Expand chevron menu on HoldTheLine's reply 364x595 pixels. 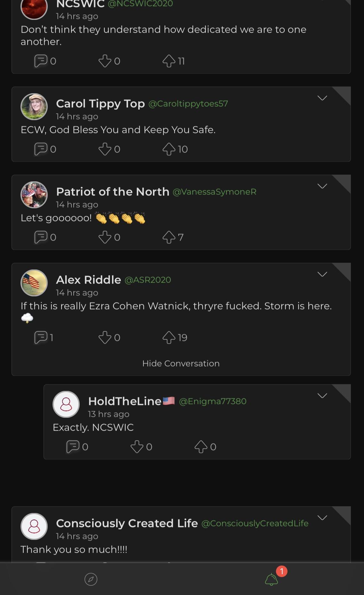[x=322, y=395]
